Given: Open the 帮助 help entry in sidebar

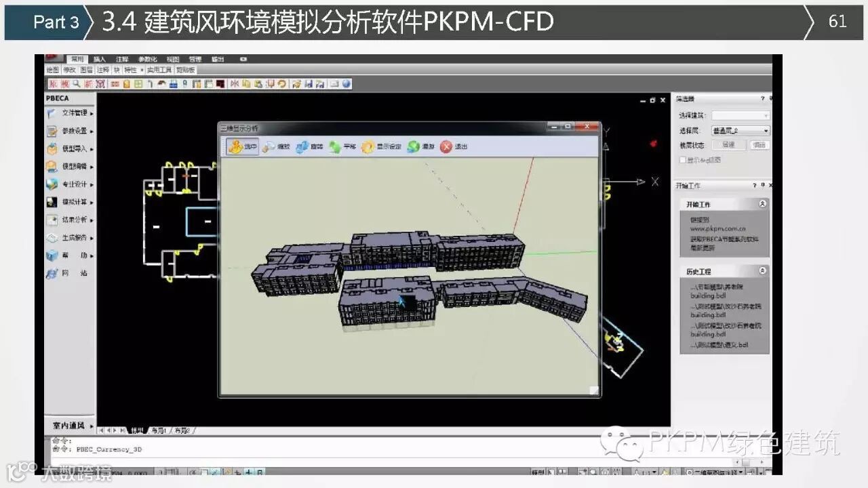Looking at the screenshot, I should pos(69,256).
